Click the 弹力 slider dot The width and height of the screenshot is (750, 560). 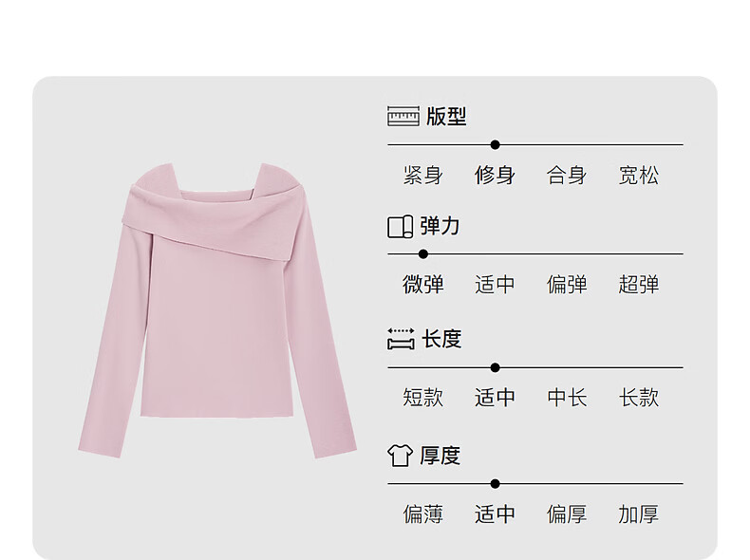(423, 254)
